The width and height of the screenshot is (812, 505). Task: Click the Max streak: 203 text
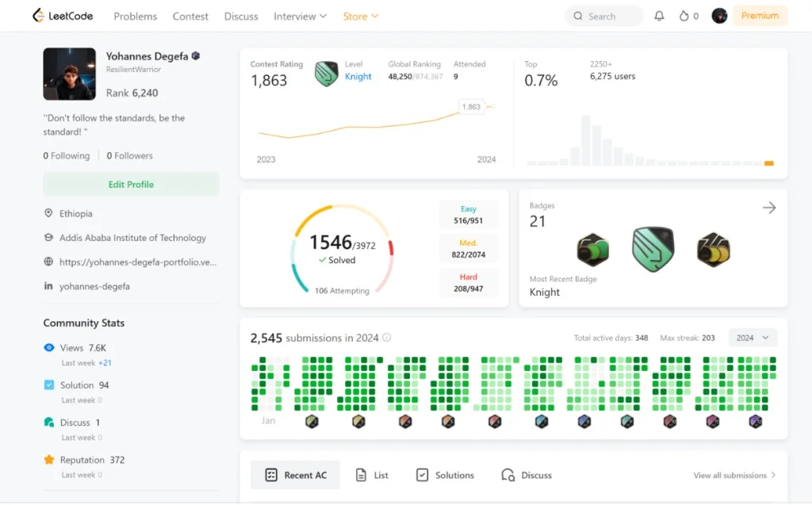click(x=688, y=338)
